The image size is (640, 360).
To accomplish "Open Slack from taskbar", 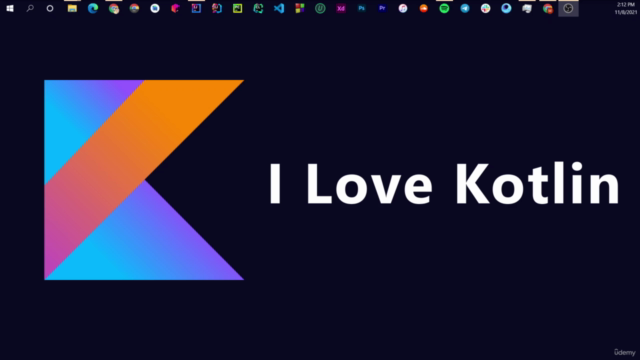I will click(485, 8).
